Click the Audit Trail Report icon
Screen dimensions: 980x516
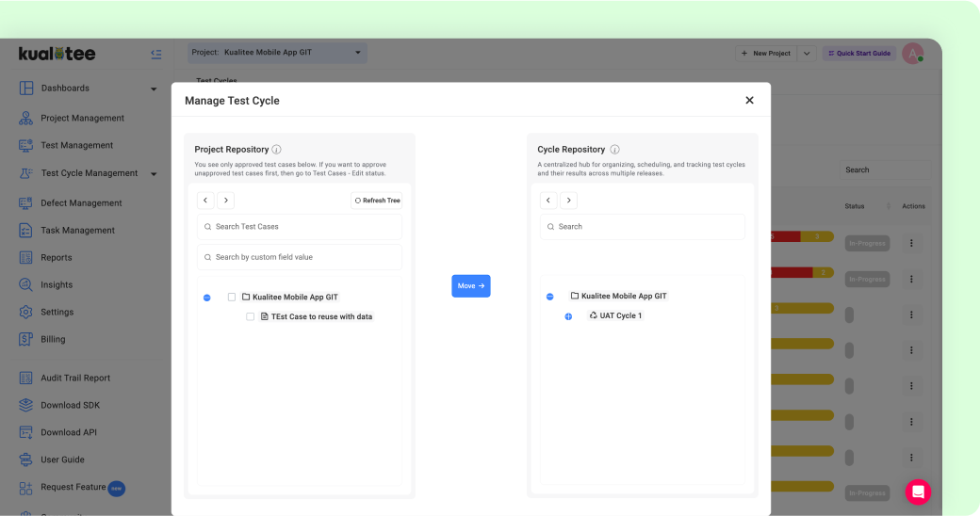(x=26, y=378)
